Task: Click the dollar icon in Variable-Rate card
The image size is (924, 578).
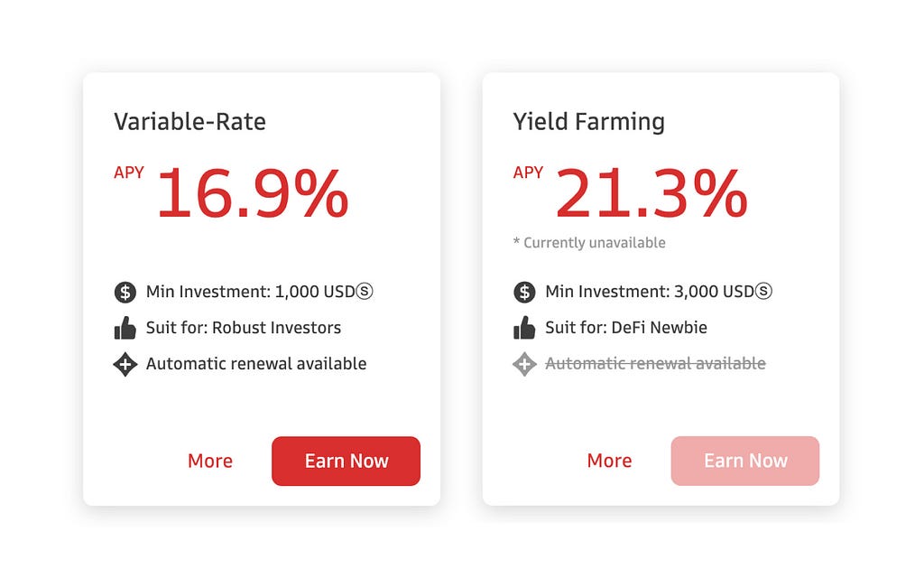Action: [125, 292]
